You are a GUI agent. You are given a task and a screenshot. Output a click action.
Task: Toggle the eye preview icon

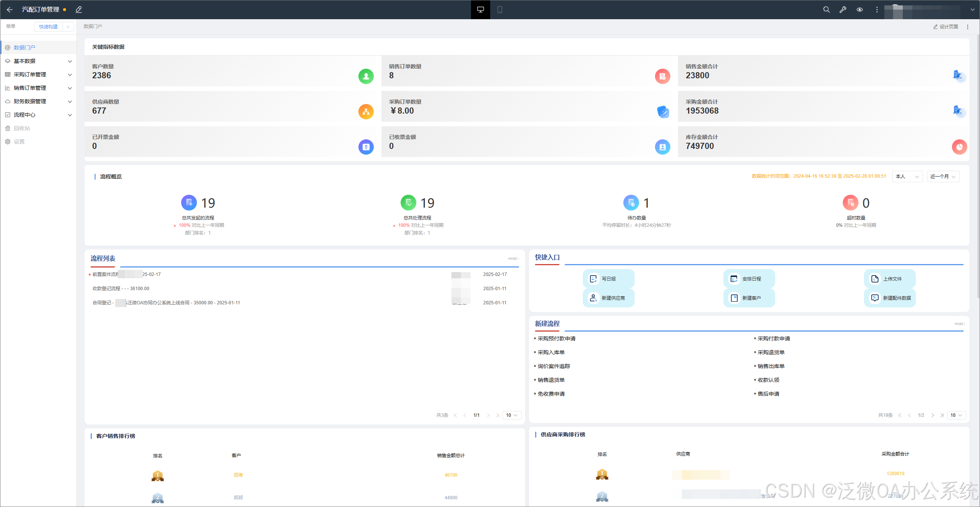[860, 10]
